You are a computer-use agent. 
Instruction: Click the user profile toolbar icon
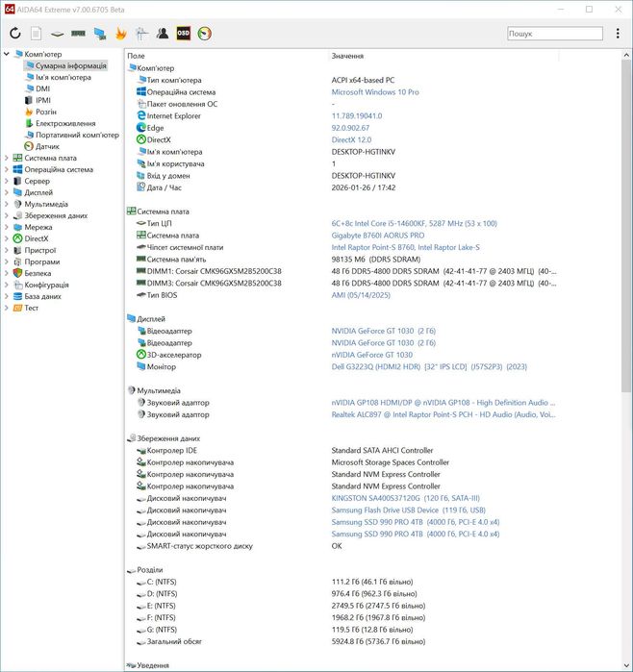click(163, 33)
